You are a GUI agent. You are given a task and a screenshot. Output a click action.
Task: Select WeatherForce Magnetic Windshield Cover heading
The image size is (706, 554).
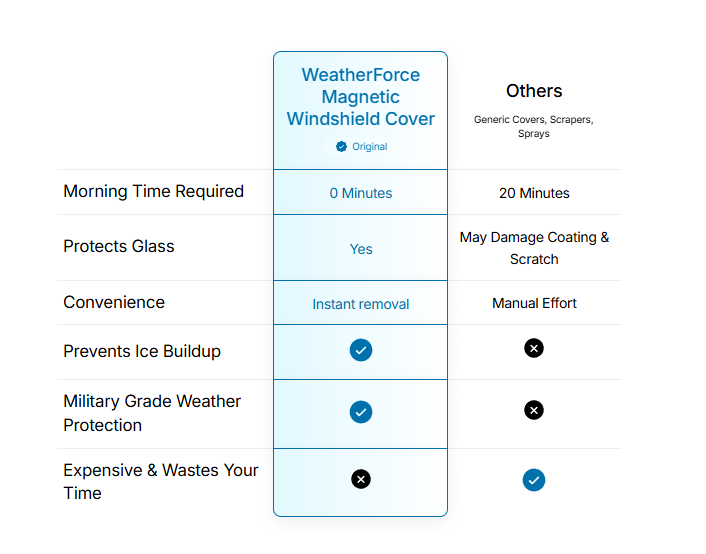point(361,97)
